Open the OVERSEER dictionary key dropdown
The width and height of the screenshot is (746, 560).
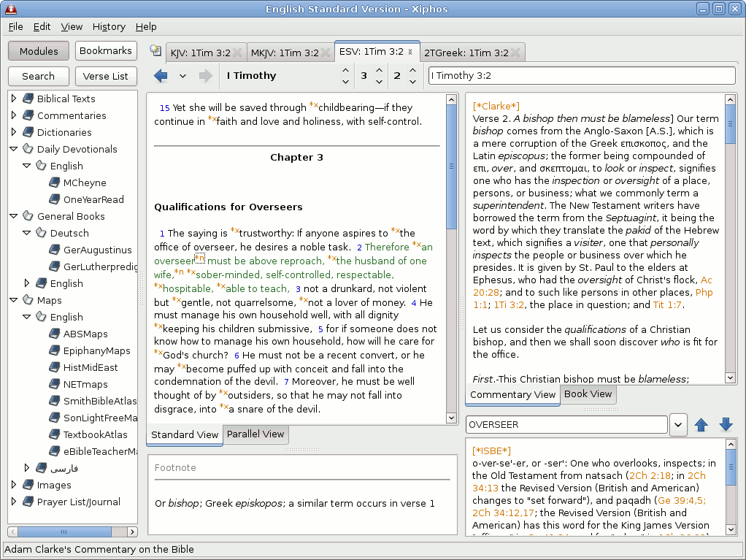pos(678,424)
